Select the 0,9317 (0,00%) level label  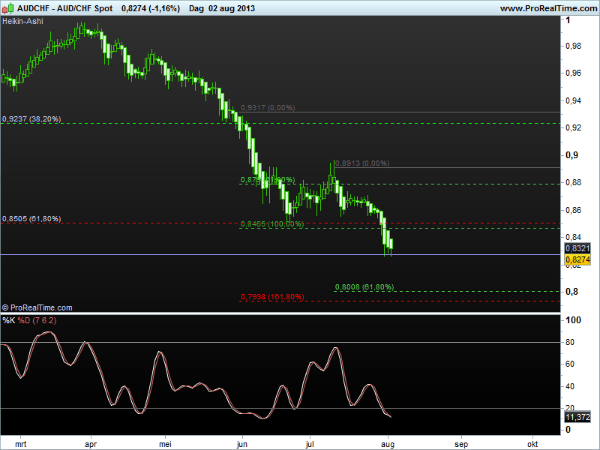[x=268, y=108]
